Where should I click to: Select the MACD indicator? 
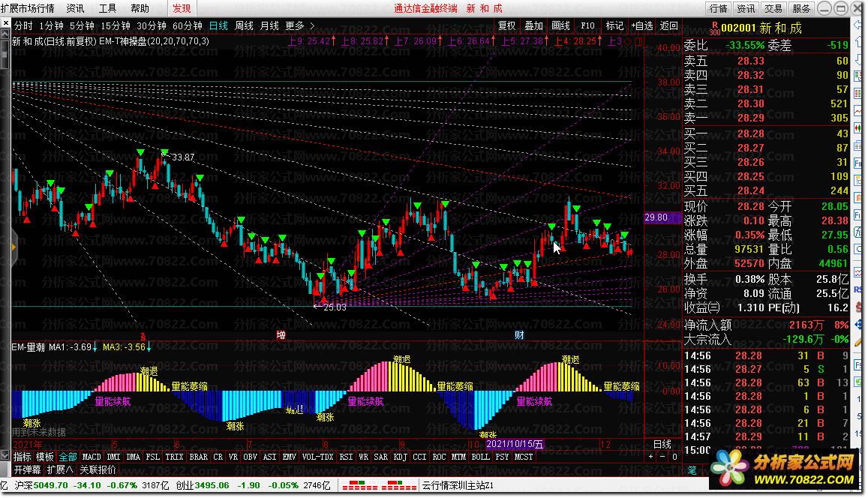coord(92,457)
